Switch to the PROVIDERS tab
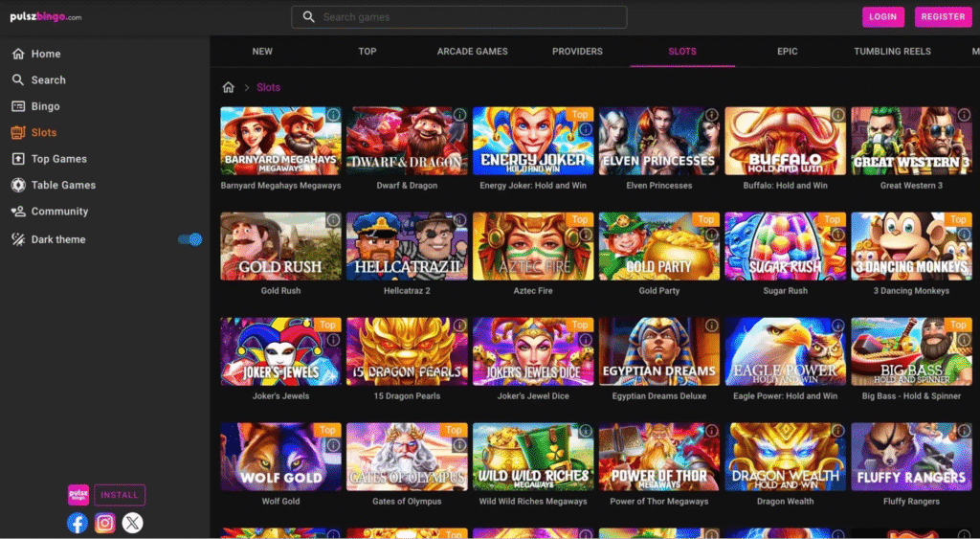The width and height of the screenshot is (980, 539). pos(577,52)
